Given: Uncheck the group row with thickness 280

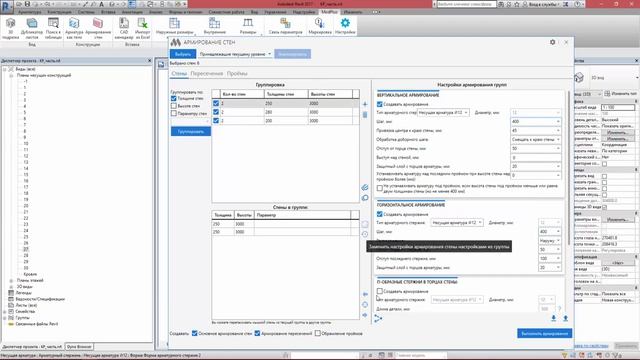Looking at the screenshot, I should (x=216, y=112).
